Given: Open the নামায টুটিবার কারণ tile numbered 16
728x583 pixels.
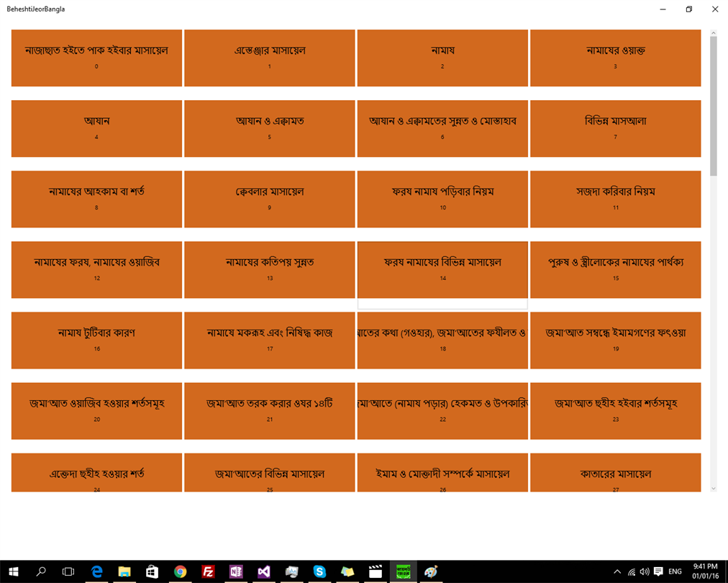Looking at the screenshot, I should coord(96,340).
